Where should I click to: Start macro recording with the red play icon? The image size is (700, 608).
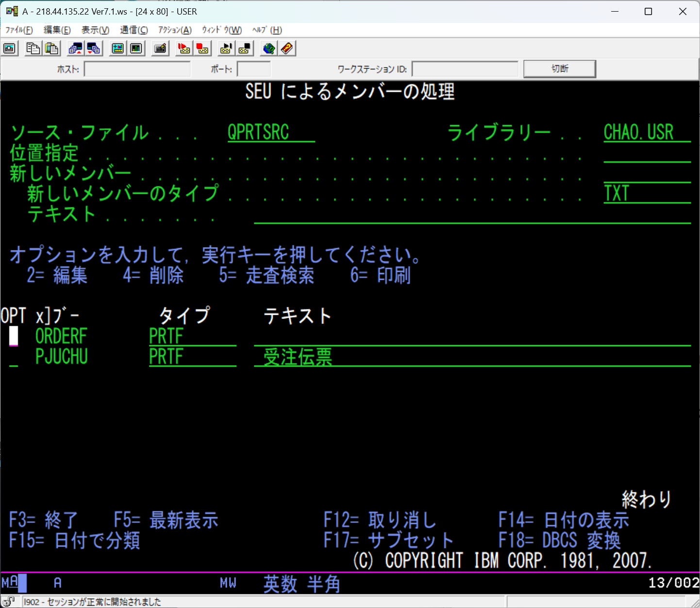[x=183, y=49]
